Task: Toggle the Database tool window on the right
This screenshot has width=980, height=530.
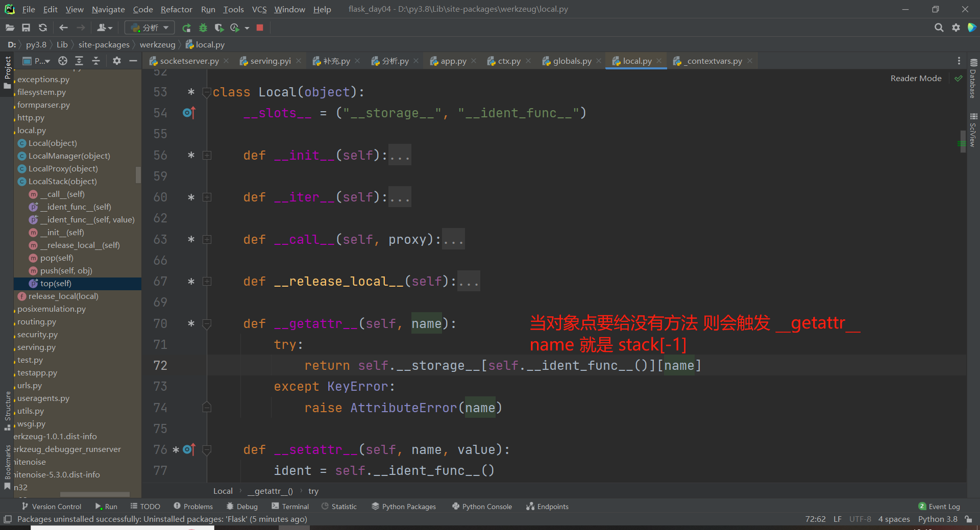Action: [x=973, y=79]
